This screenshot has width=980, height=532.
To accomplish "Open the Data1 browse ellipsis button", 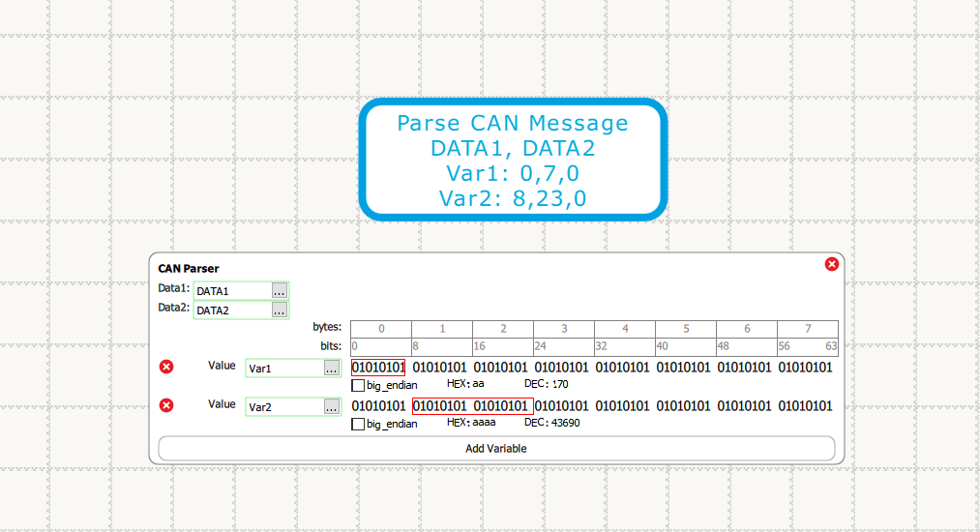I will [280, 290].
